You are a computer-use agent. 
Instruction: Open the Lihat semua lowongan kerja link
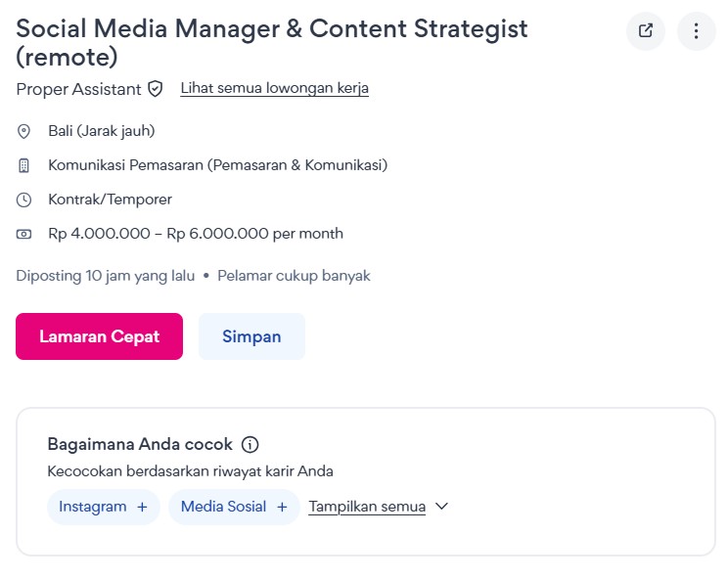tap(274, 88)
